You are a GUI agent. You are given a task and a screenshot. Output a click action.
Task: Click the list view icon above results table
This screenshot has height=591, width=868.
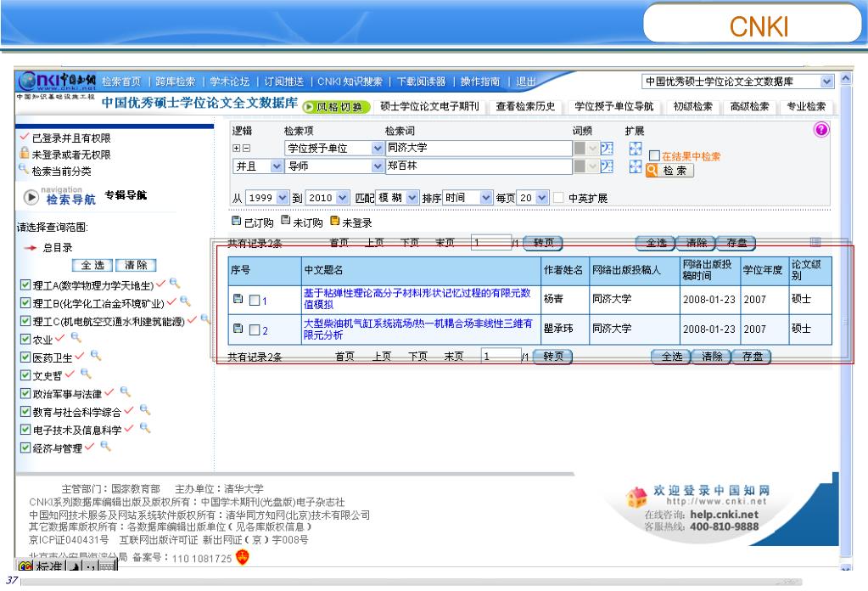click(x=815, y=241)
